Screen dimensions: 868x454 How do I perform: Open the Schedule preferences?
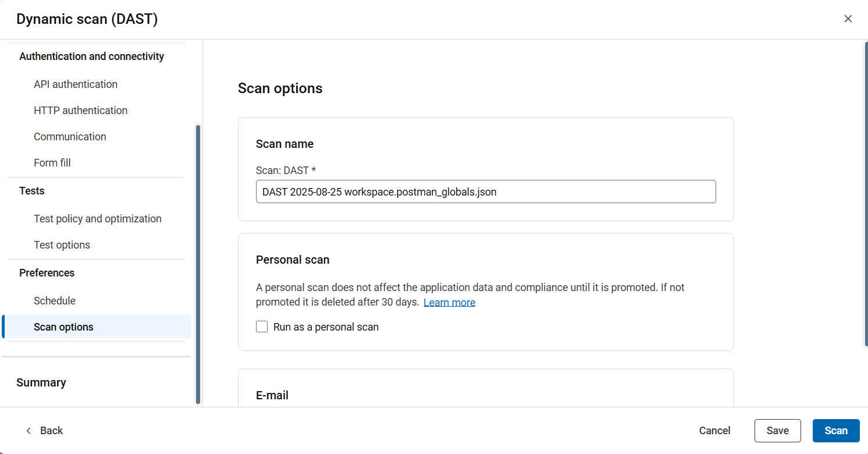coord(54,300)
